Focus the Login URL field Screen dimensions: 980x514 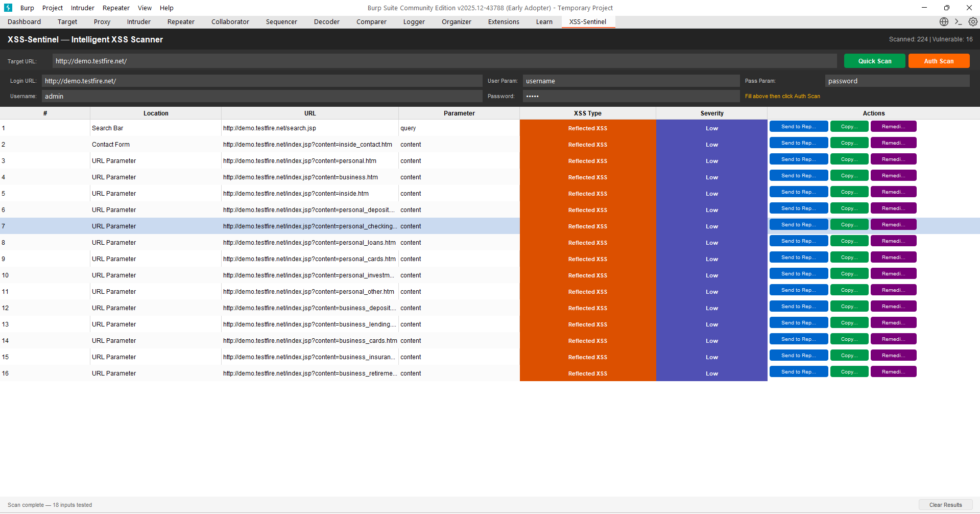coord(262,81)
